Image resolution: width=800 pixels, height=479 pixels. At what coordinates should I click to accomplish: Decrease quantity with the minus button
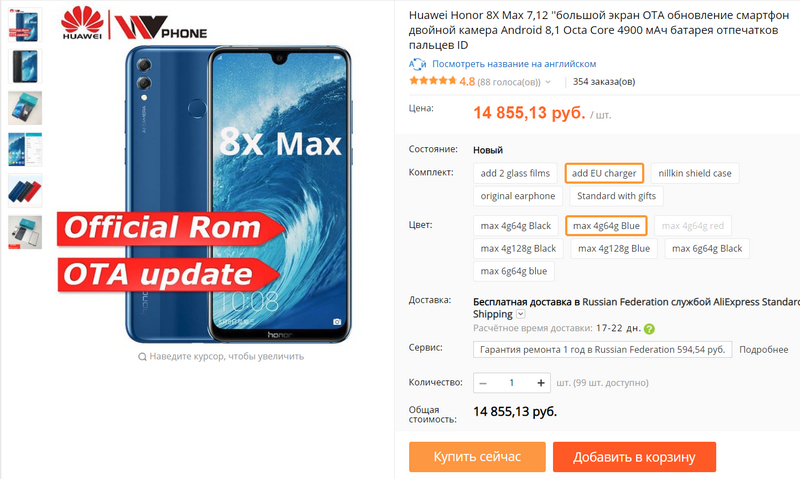click(483, 383)
